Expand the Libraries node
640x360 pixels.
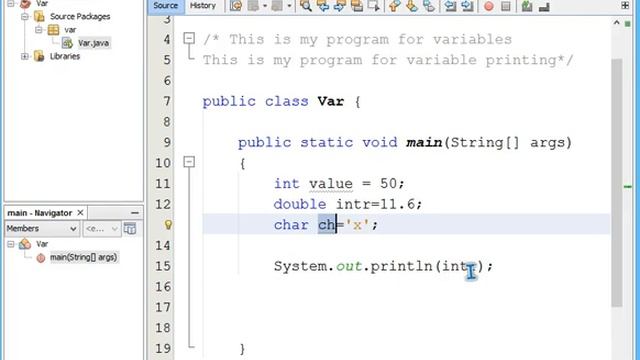tap(25, 56)
